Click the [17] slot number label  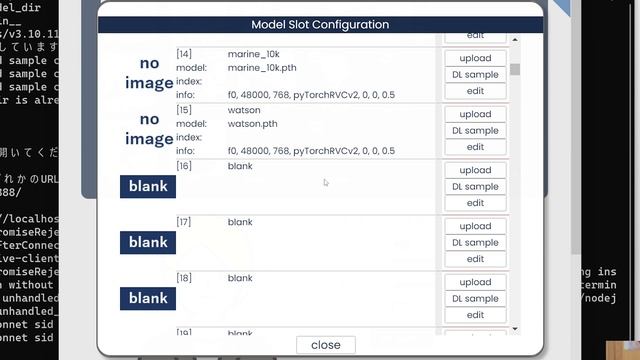[x=184, y=222]
